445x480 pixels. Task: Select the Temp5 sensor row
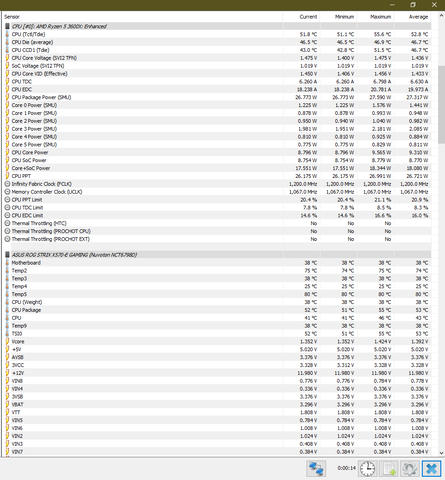pyautogui.click(x=218, y=294)
